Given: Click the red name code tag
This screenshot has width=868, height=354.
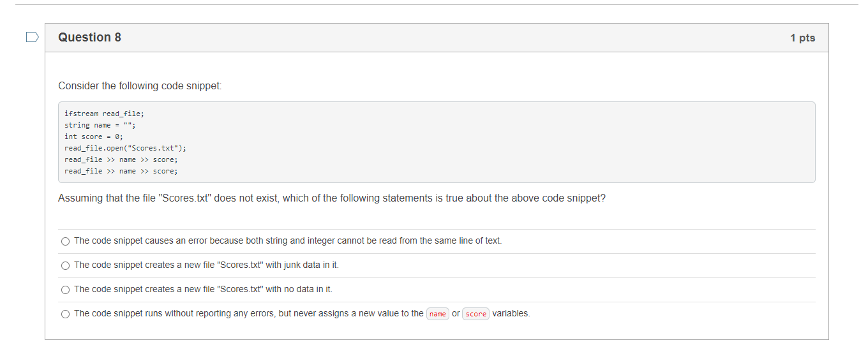Looking at the screenshot, I should 438,314.
